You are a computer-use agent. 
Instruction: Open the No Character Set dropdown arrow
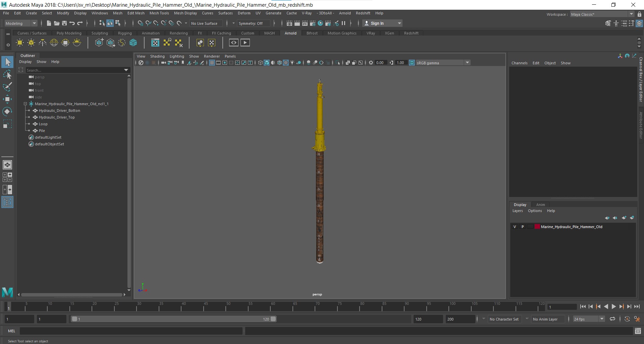484,319
